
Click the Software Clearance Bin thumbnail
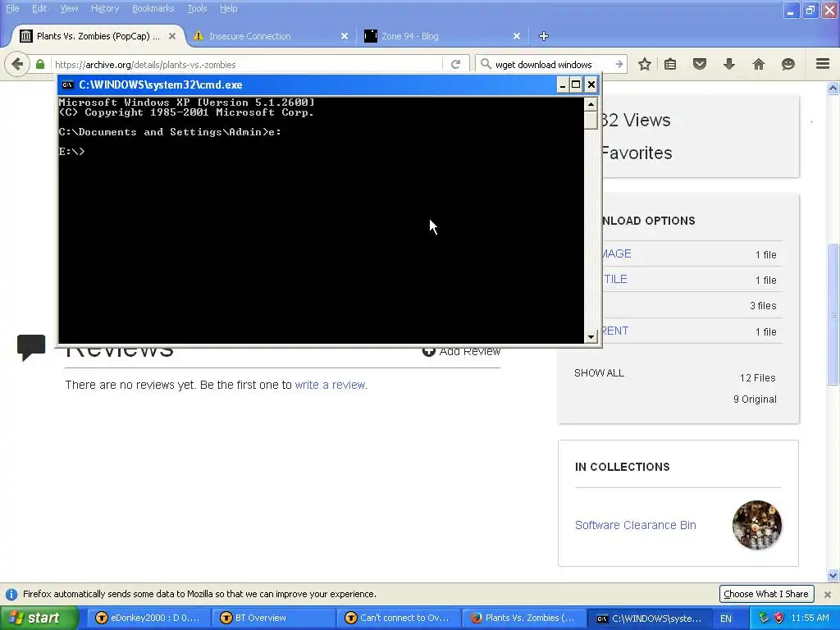(756, 525)
